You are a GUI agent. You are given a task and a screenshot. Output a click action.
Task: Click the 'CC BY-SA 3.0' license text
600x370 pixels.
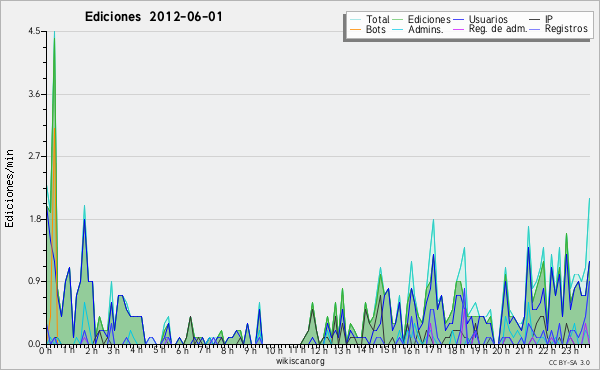pyautogui.click(x=569, y=362)
